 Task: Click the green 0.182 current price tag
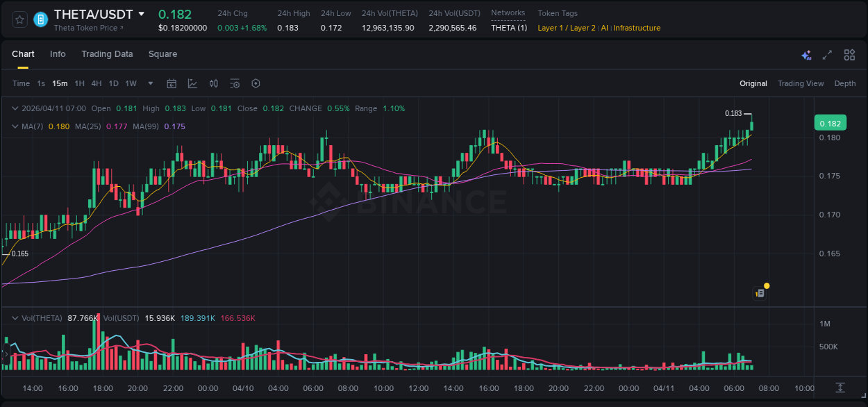(831, 124)
